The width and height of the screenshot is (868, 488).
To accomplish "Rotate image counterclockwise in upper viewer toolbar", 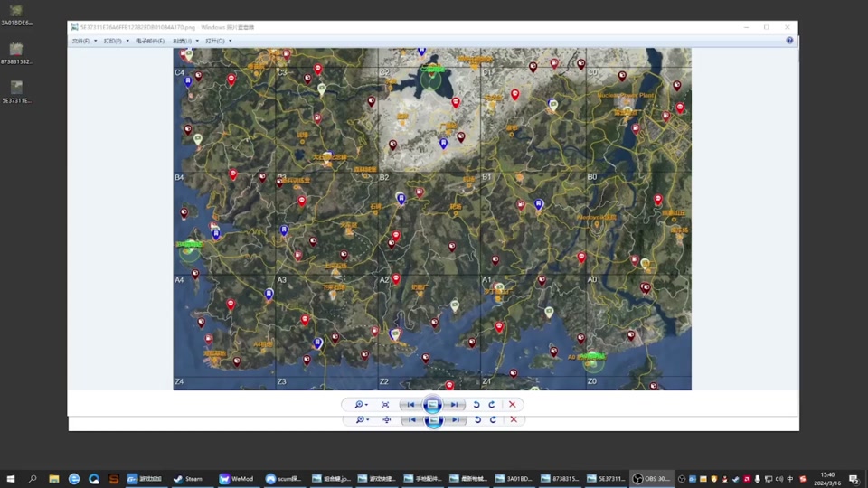I will 476,405.
